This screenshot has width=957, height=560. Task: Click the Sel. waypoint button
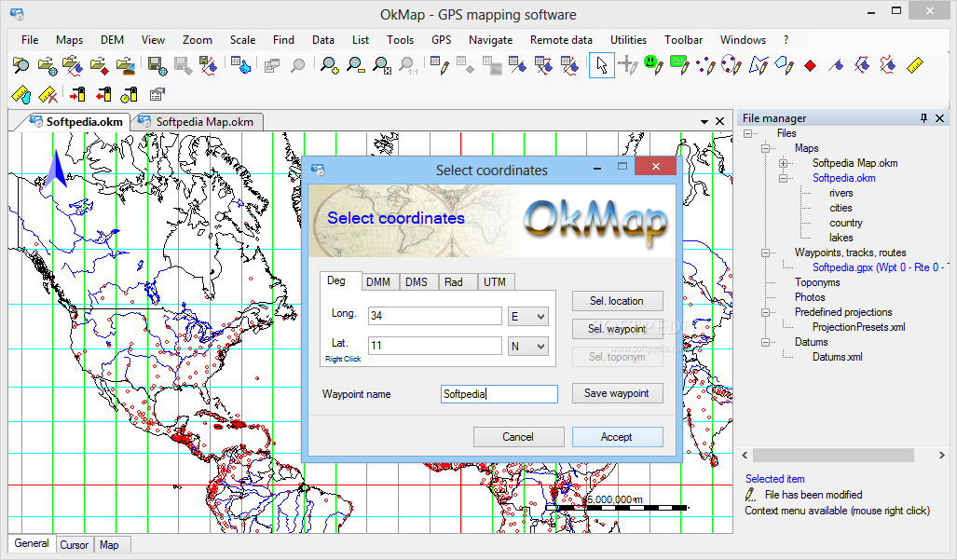coord(617,329)
